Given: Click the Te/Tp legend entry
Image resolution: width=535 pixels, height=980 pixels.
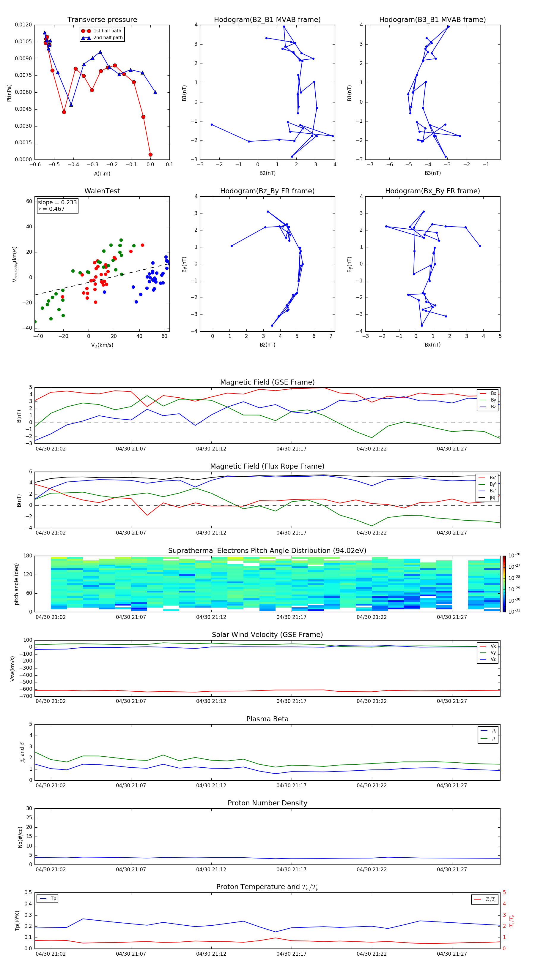Looking at the screenshot, I should pyautogui.click(x=485, y=899).
